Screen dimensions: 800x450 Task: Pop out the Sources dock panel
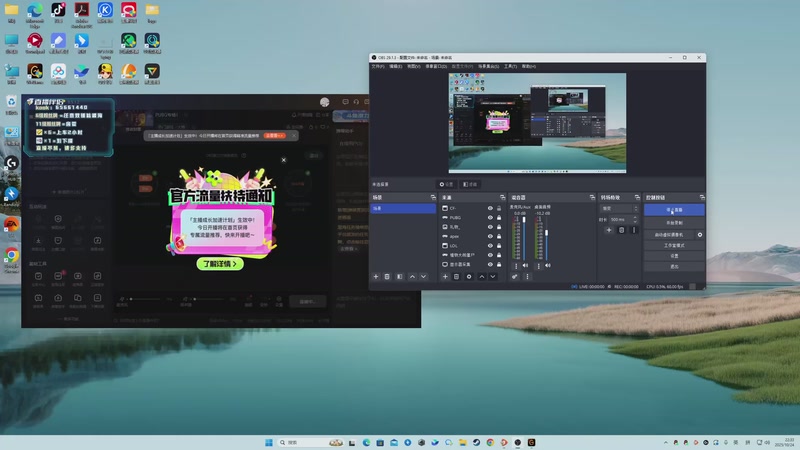click(x=503, y=197)
